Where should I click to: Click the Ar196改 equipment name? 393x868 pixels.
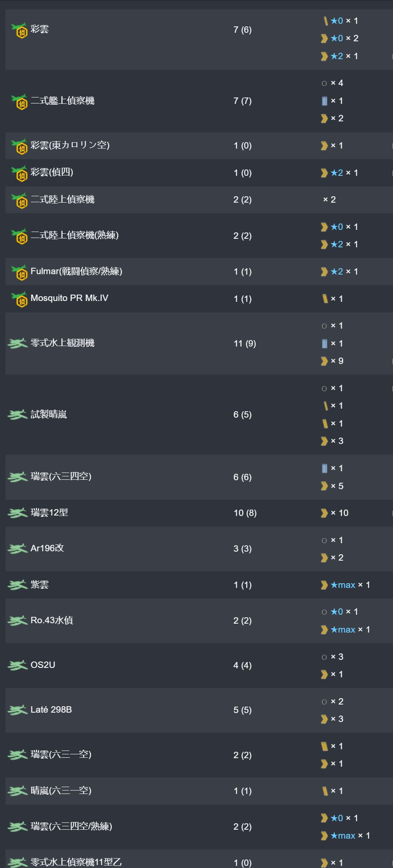pos(47,548)
